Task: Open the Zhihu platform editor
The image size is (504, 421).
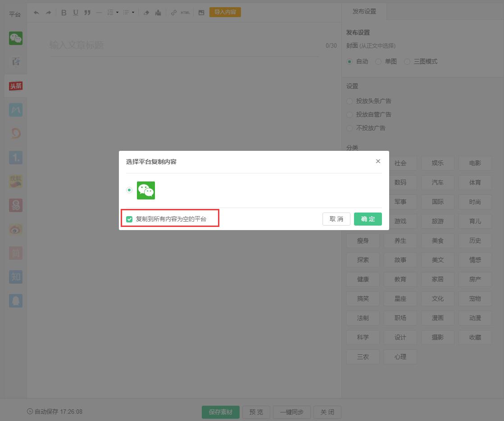Action: (x=15, y=277)
